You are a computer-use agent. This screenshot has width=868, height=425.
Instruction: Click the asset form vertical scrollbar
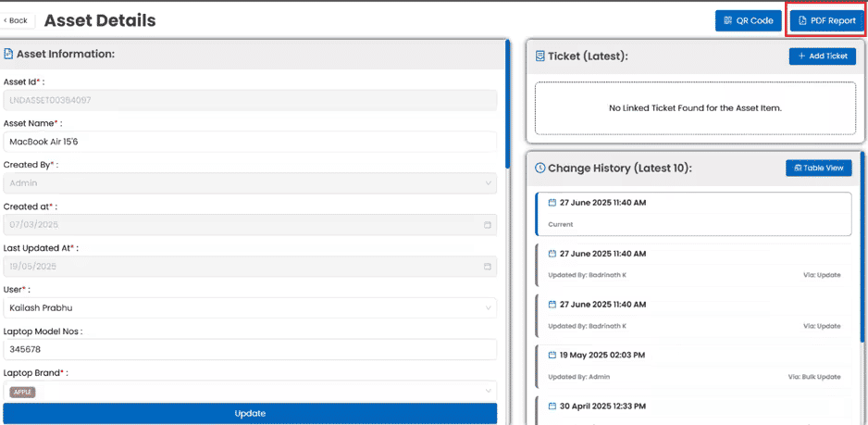pyautogui.click(x=507, y=102)
